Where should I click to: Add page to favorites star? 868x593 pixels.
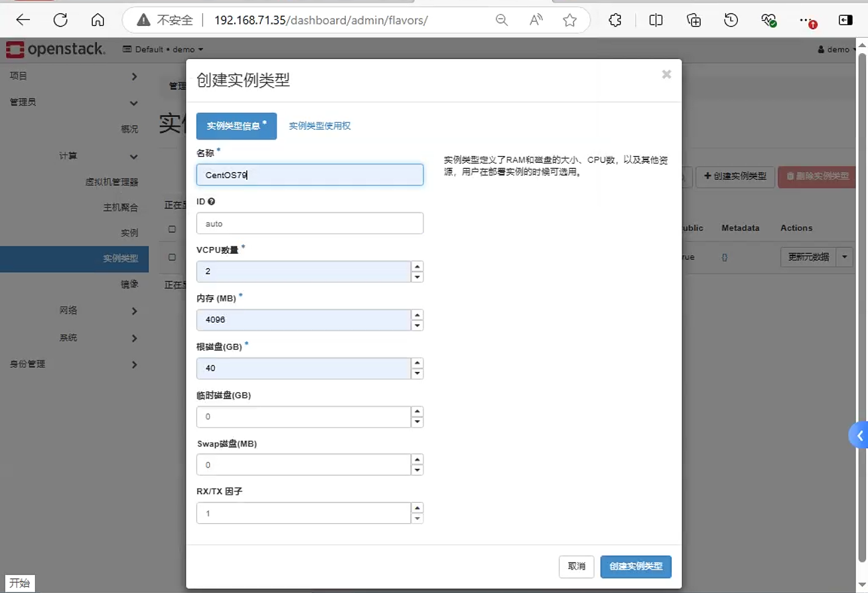569,21
